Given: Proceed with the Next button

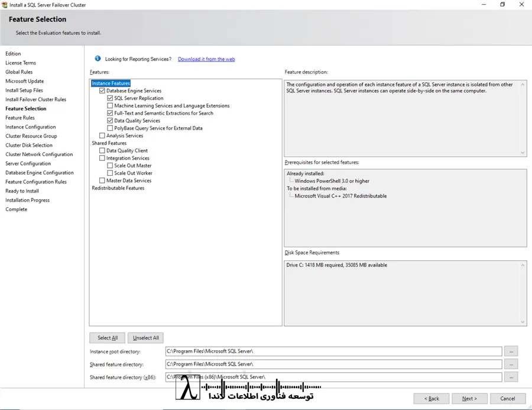Looking at the screenshot, I should [469, 398].
